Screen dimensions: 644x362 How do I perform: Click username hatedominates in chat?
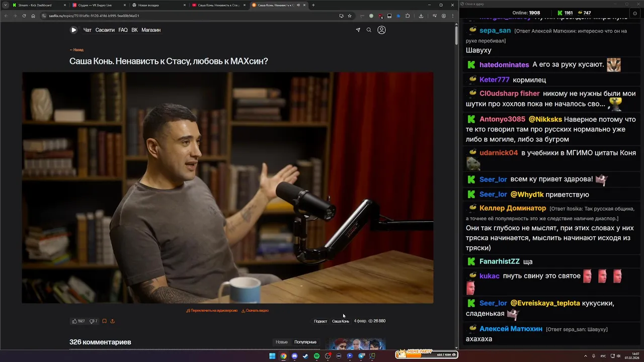point(504,65)
